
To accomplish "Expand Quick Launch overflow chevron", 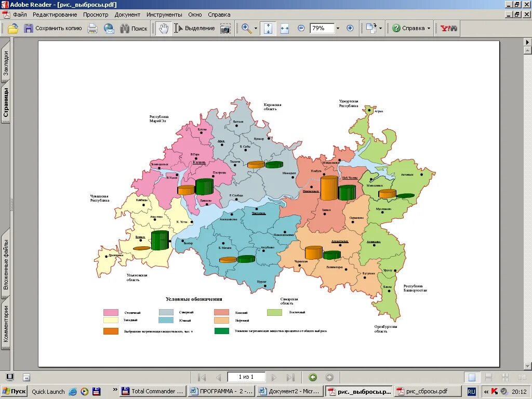I will point(115,390).
